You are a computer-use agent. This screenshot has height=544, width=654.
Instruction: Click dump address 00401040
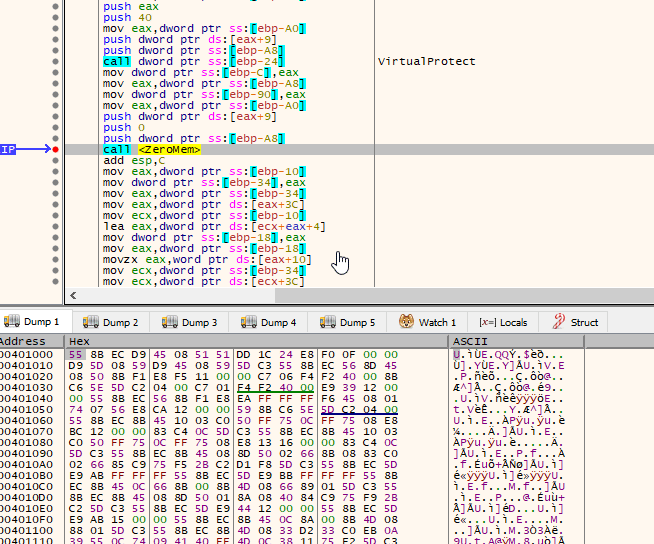click(27, 398)
